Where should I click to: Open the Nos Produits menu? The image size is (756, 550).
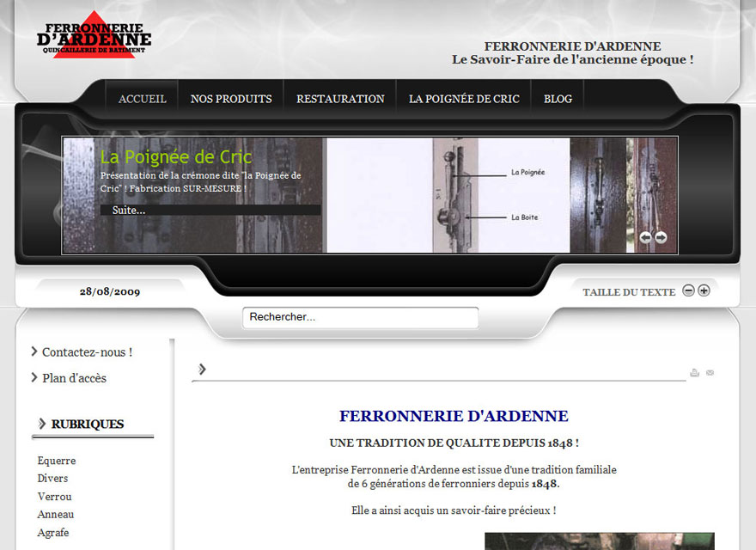(231, 99)
